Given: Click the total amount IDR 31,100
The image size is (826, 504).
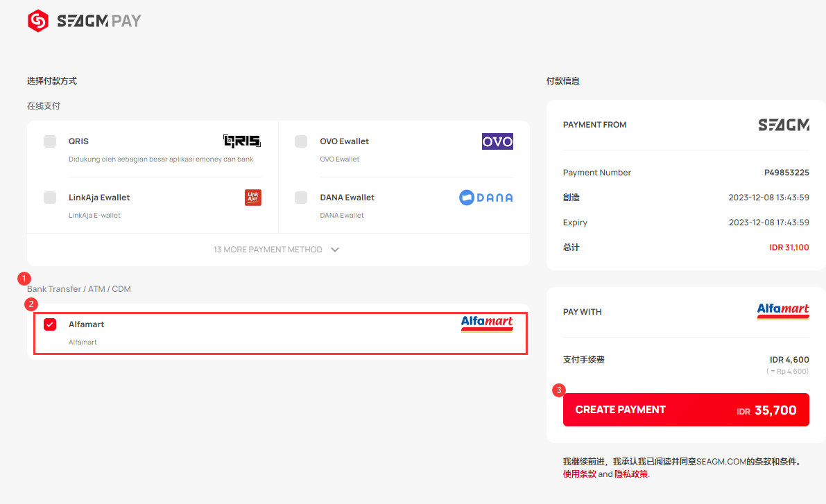Looking at the screenshot, I should pyautogui.click(x=789, y=247).
